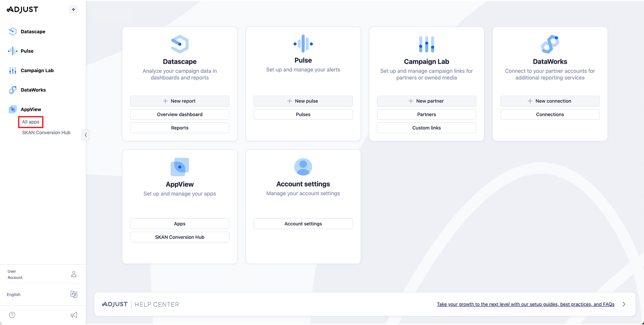Open announcements megaphone icon
This screenshot has width=644, height=325.
pos(74,315)
